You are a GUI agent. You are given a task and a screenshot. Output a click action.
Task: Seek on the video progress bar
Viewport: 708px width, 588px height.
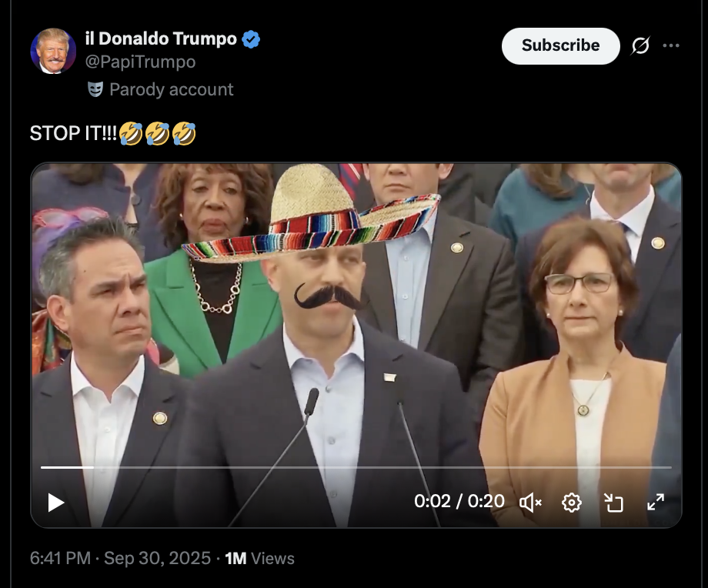(356, 467)
